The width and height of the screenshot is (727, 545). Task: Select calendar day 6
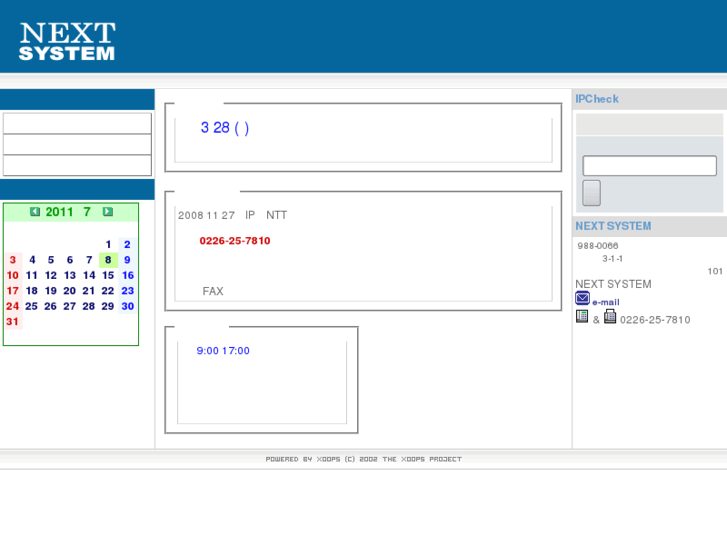click(x=70, y=260)
